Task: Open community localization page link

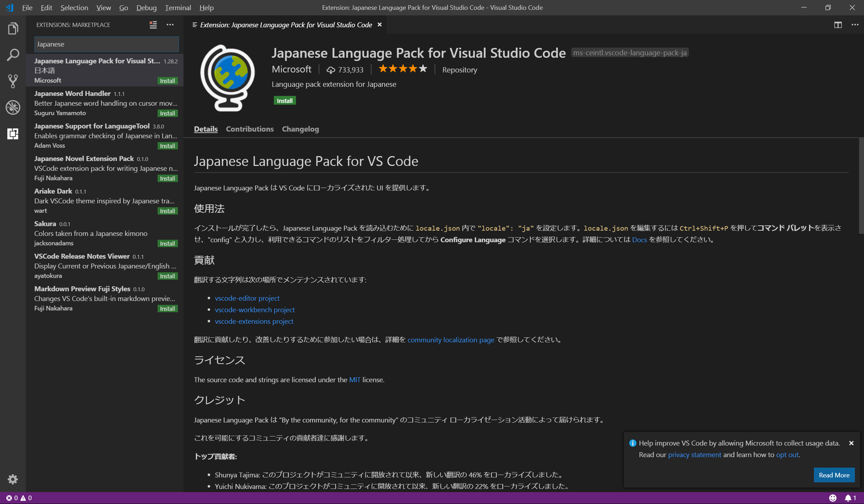Action: (x=451, y=340)
